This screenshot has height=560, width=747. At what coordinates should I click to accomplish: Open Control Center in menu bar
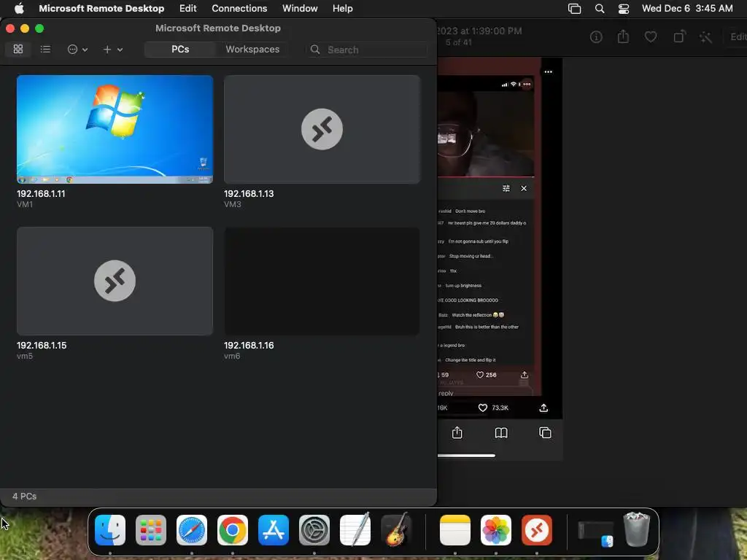(624, 9)
